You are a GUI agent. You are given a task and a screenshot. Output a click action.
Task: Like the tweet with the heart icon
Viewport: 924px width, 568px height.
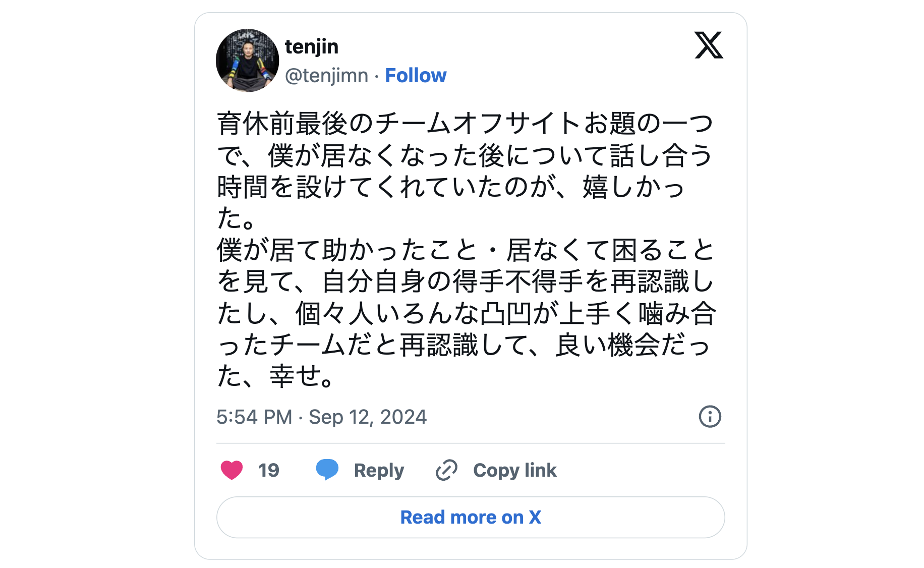click(232, 470)
